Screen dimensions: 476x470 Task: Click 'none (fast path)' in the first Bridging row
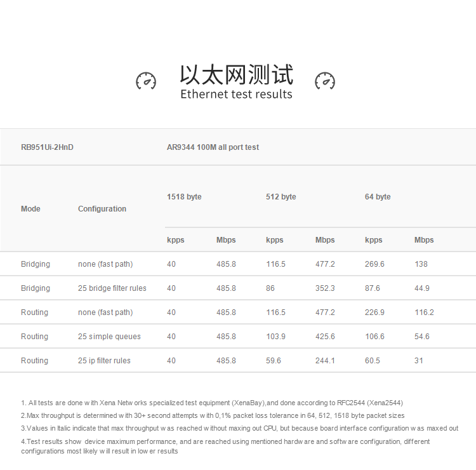point(105,264)
